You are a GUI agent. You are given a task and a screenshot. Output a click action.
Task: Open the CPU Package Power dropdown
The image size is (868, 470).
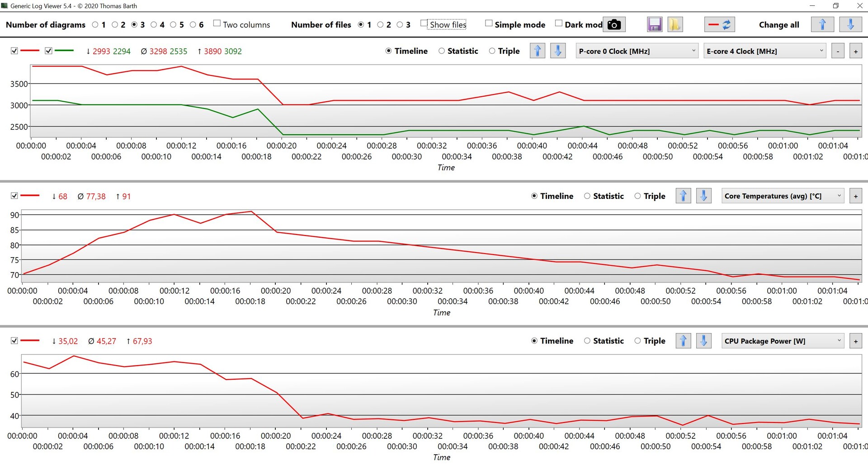tap(782, 341)
